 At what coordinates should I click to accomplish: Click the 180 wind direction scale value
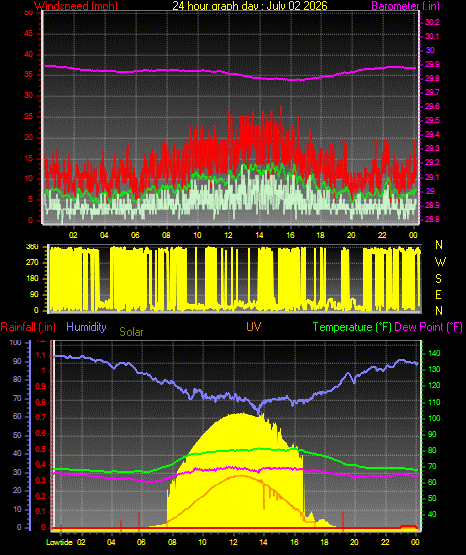point(32,279)
